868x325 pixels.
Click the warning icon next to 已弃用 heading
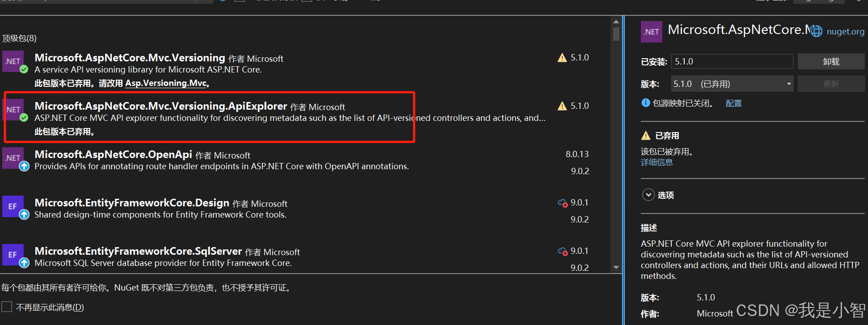click(646, 136)
